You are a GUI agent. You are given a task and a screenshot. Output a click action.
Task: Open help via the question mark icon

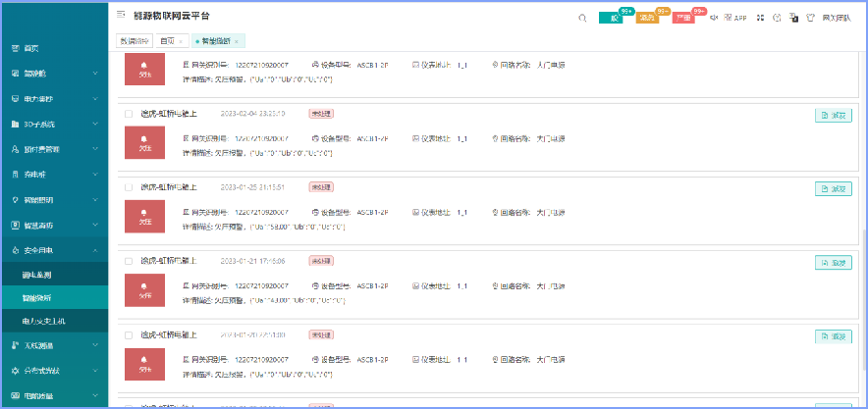[777, 18]
